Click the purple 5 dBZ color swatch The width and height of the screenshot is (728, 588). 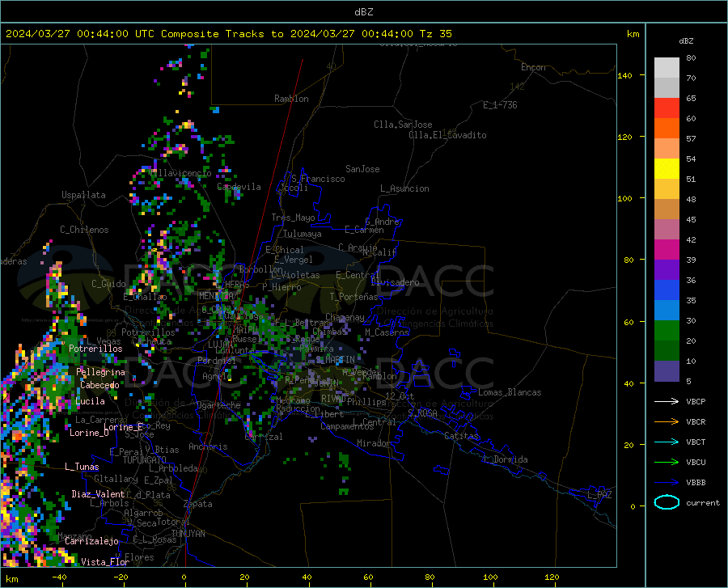click(667, 370)
